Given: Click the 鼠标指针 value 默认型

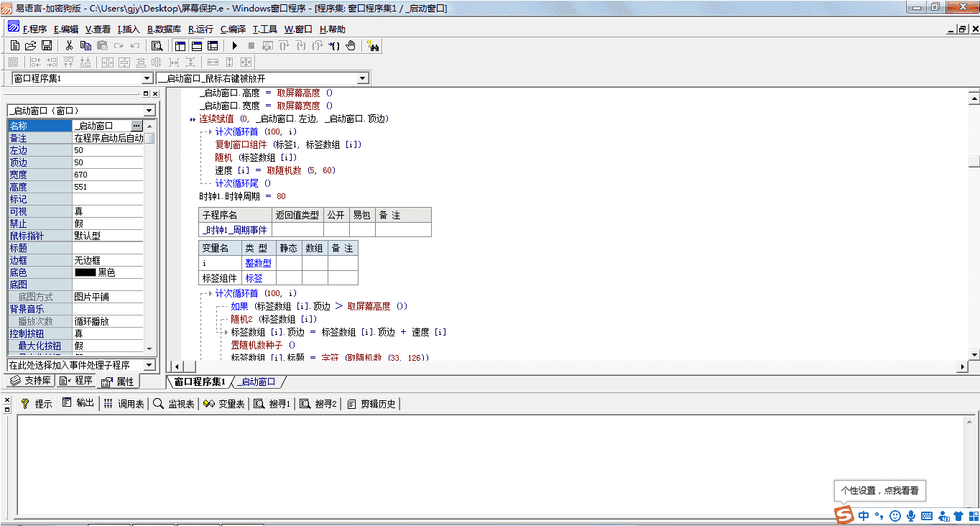Looking at the screenshot, I should point(108,236).
